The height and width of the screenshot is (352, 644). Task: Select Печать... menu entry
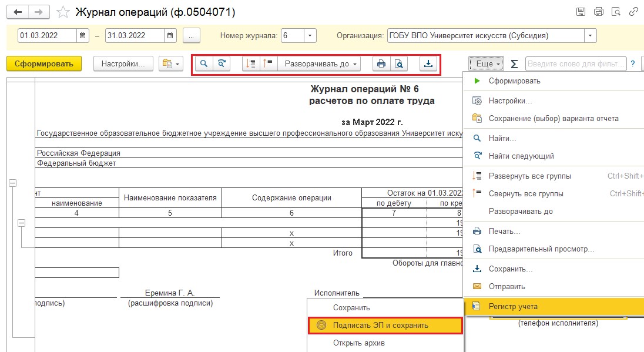click(x=554, y=232)
